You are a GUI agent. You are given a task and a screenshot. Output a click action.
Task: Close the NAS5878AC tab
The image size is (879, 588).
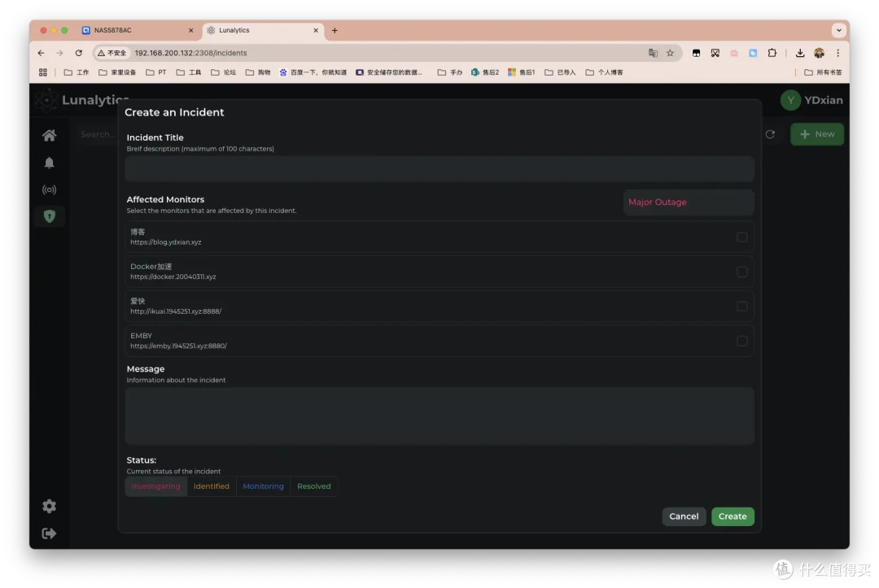[x=190, y=30]
